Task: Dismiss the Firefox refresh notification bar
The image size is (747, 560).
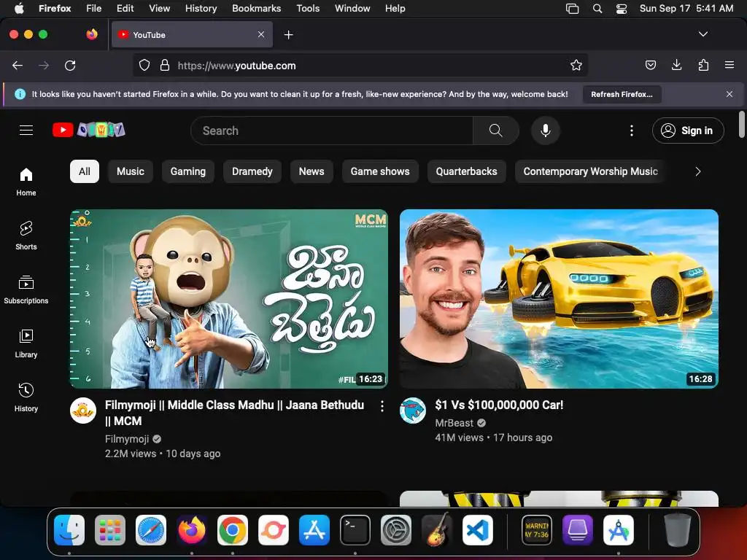Action: point(729,94)
